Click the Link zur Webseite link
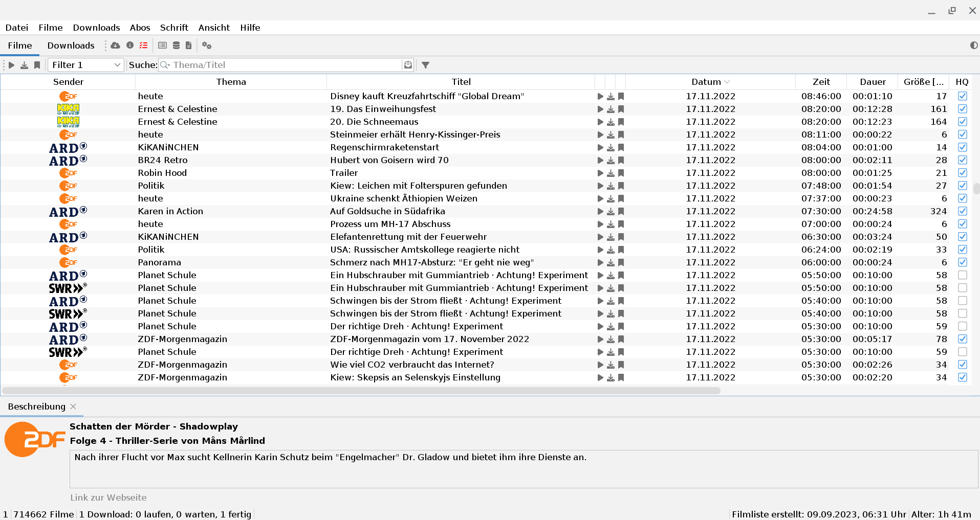Screen dimensions: 980x520 [108, 498]
